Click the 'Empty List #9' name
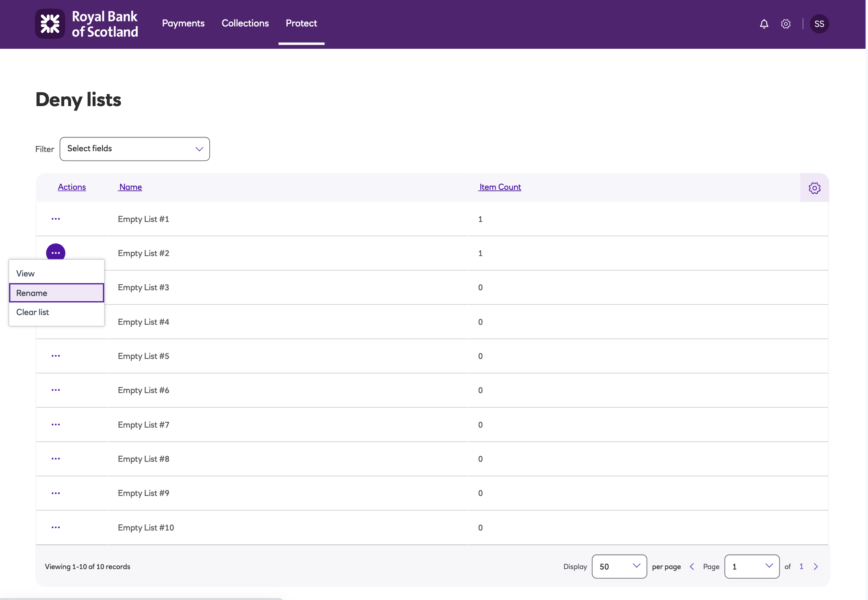Screen dimensions: 868x600 coord(143,493)
